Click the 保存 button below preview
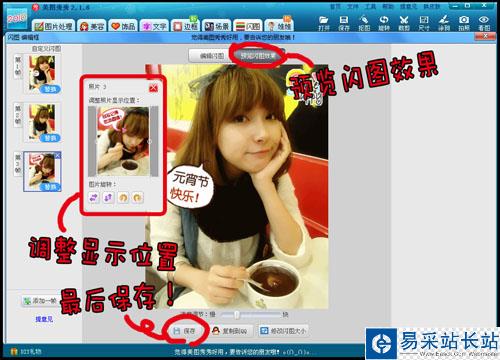Image resolution: width=500 pixels, height=360 pixels. (185, 331)
